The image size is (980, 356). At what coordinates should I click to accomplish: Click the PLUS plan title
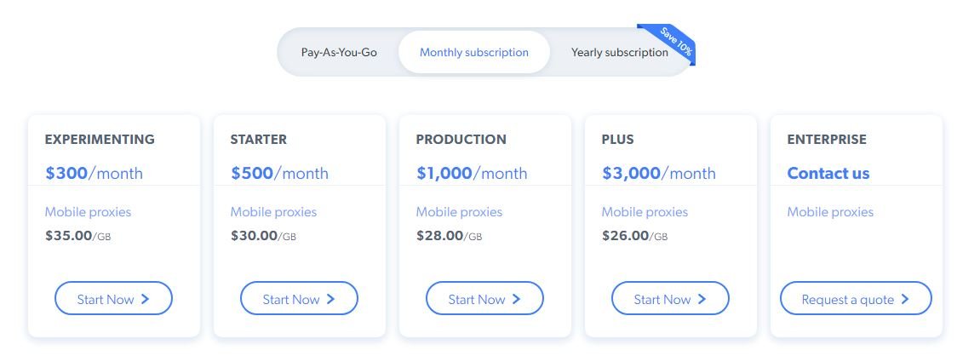617,139
